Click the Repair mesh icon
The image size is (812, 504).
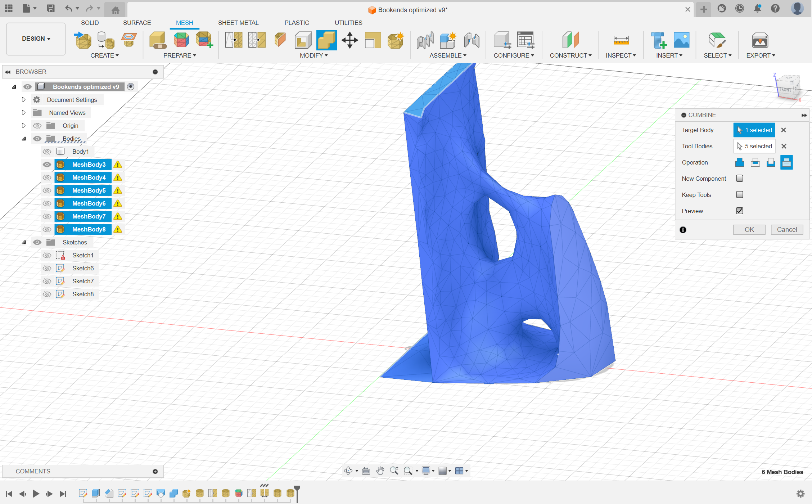pyautogui.click(x=158, y=40)
